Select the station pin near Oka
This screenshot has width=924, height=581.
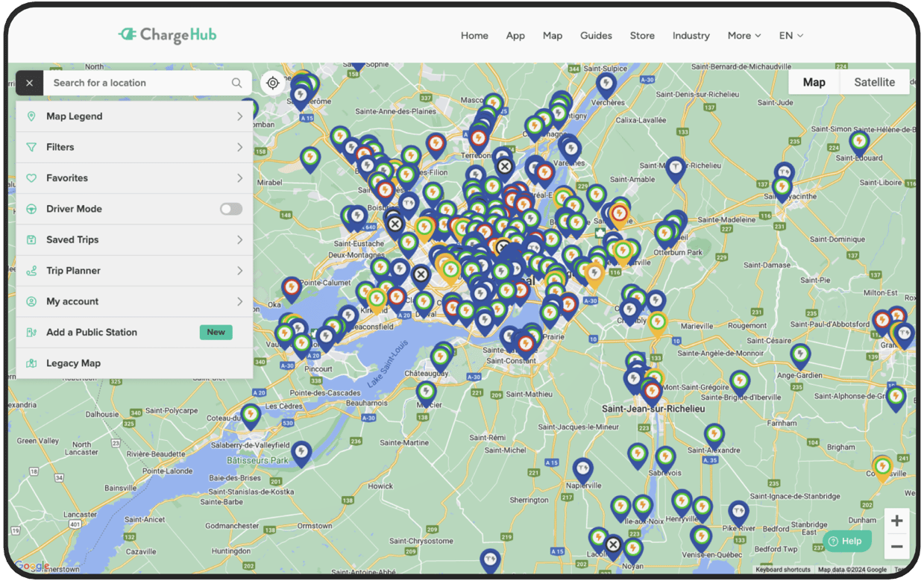292,288
